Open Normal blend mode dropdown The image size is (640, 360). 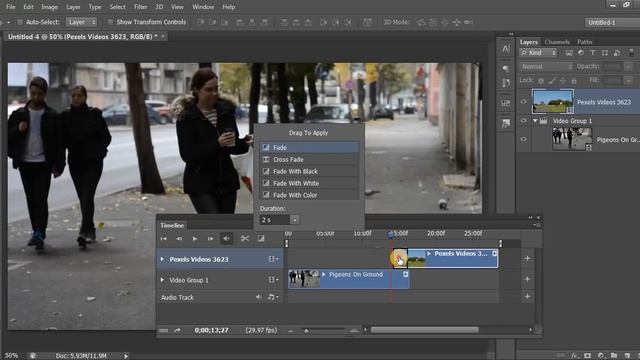pyautogui.click(x=546, y=67)
